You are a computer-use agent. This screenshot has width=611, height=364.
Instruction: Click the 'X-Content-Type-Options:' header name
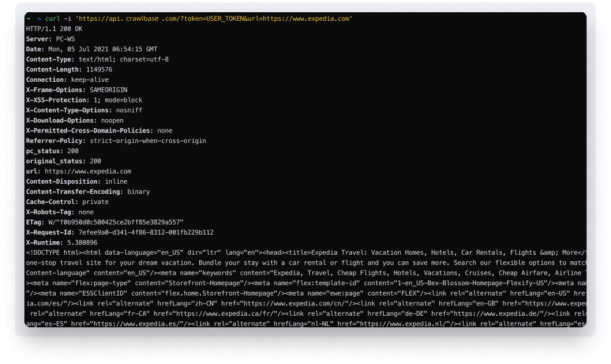[x=69, y=110]
